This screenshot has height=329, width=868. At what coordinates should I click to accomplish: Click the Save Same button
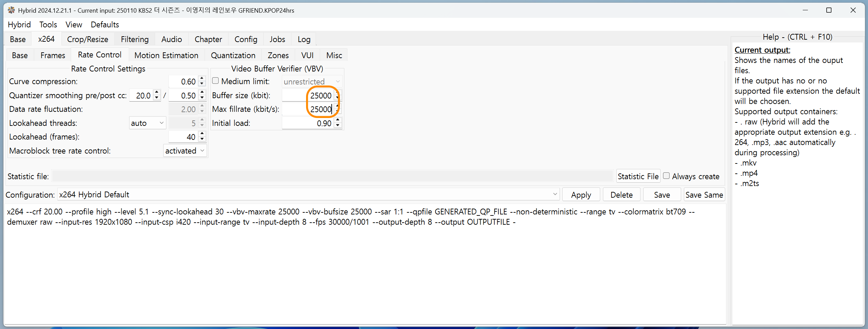click(x=704, y=195)
